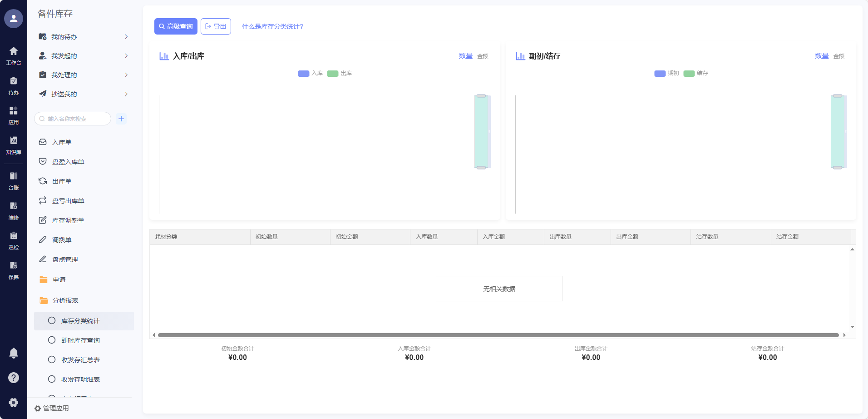Viewport: 868px width, 419px height.
Task: Open the 什么是库存分类统计? link
Action: pos(272,26)
